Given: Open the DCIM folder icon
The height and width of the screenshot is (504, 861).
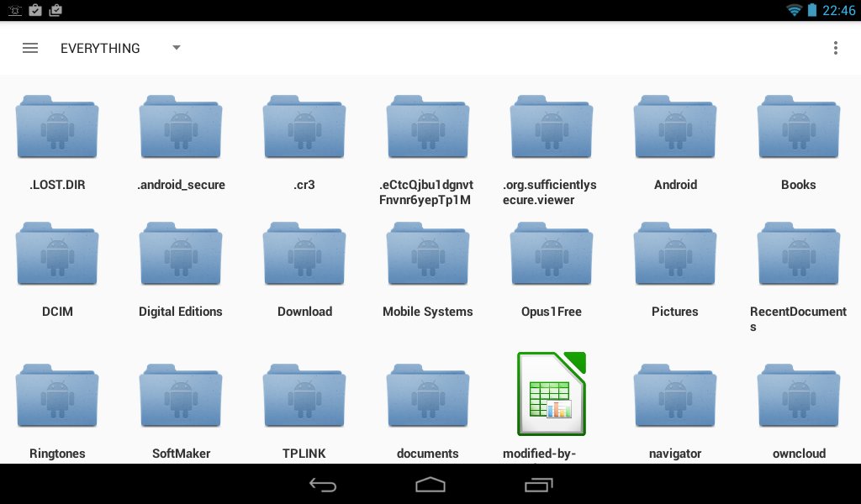Looking at the screenshot, I should [x=57, y=254].
